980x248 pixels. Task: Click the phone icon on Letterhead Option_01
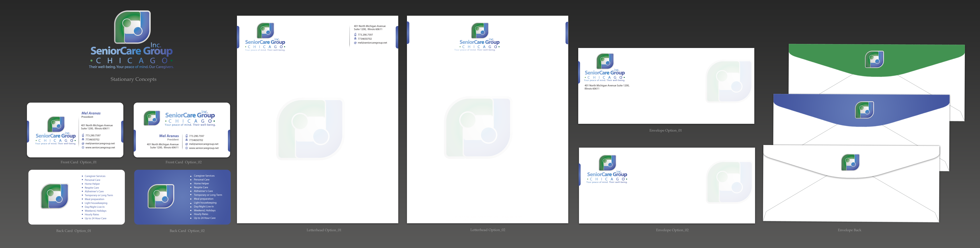tap(355, 35)
